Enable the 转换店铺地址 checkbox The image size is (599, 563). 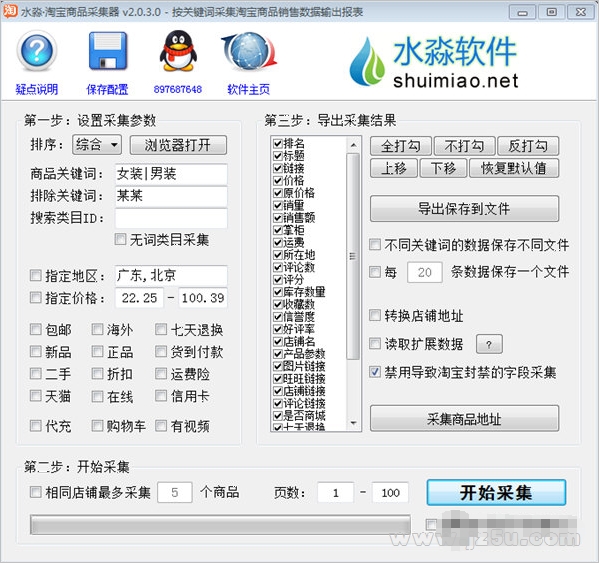click(375, 315)
